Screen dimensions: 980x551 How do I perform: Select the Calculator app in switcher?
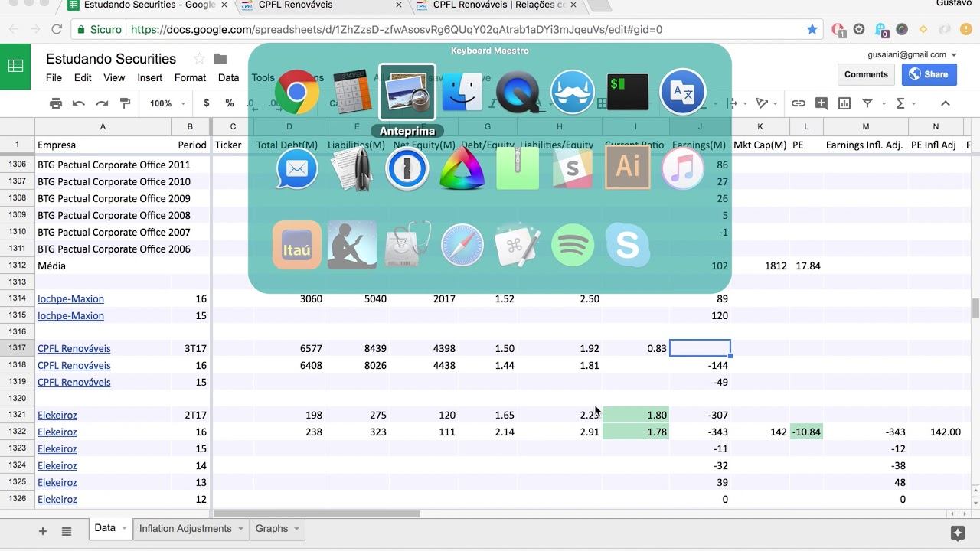click(x=352, y=93)
